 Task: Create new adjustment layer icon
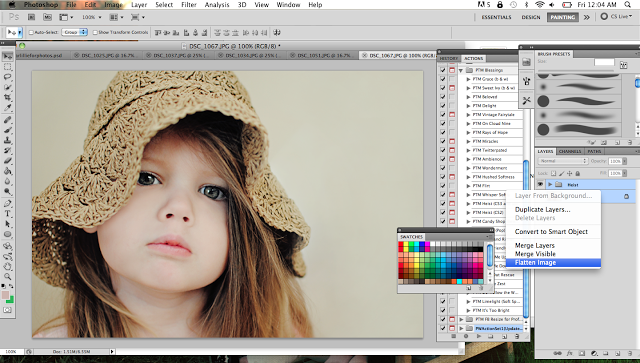(x=594, y=353)
